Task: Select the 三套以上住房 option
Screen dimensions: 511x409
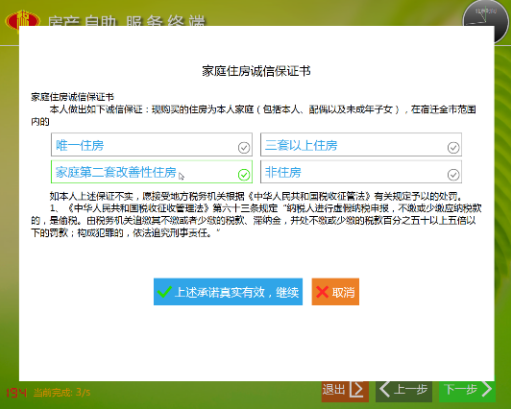Action: (361, 145)
